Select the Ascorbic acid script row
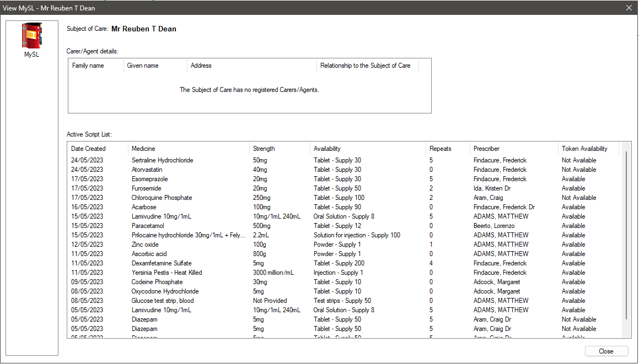This screenshot has width=639, height=364. (x=345, y=254)
